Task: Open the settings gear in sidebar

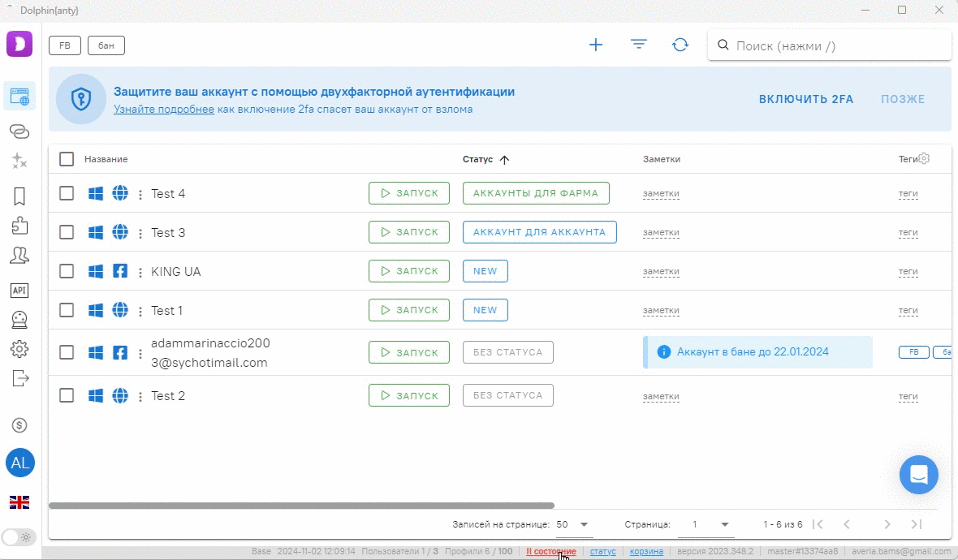Action: pyautogui.click(x=19, y=349)
